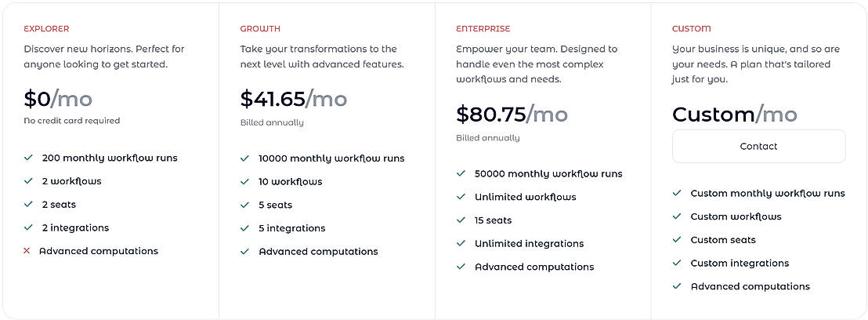Click the No credit card required text
Screen dimensions: 868x320
(x=72, y=121)
